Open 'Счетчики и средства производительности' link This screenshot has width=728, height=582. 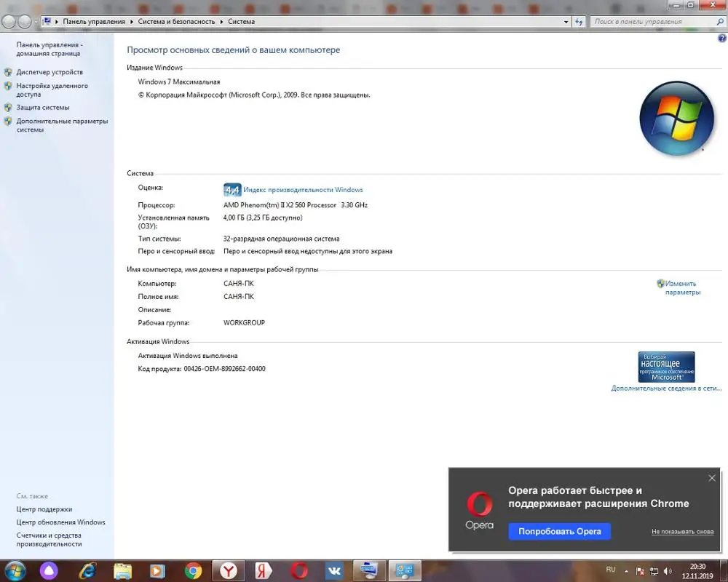point(49,539)
